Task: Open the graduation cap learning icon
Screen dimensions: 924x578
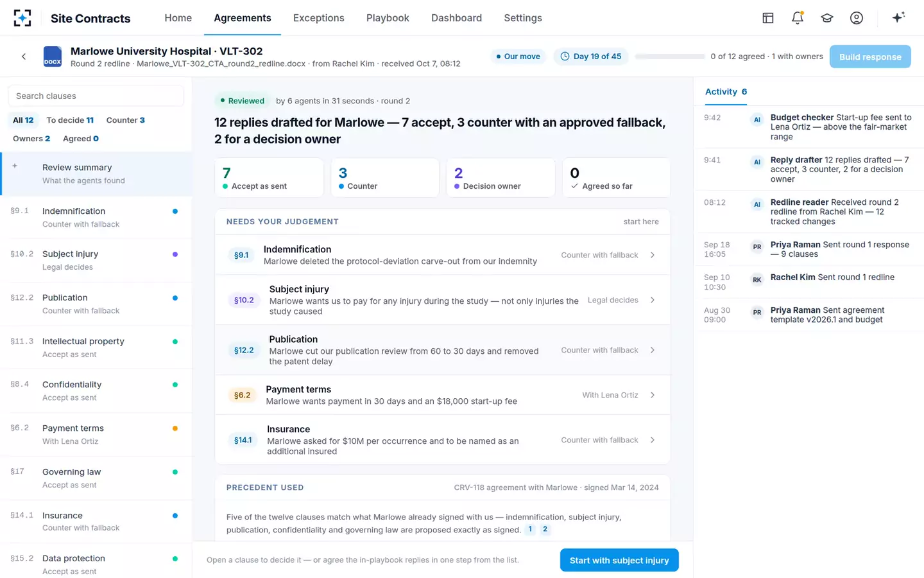Action: pos(827,18)
